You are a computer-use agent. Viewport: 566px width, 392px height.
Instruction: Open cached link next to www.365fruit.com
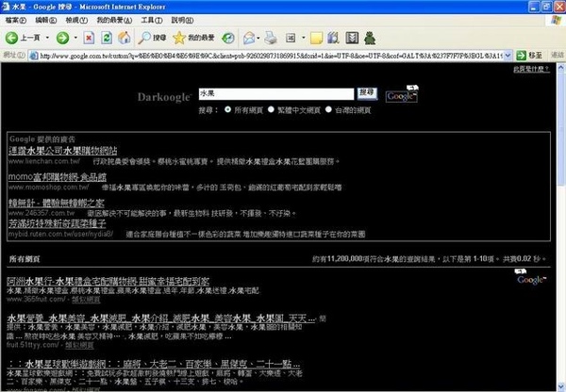click(86, 300)
